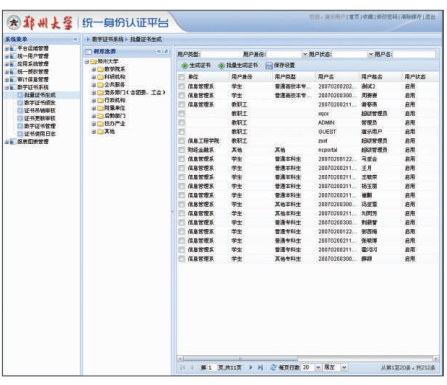Viewport: 447px width, 385px height.
Task: Expand the 报表图表管理 menu node
Action: 7,142
